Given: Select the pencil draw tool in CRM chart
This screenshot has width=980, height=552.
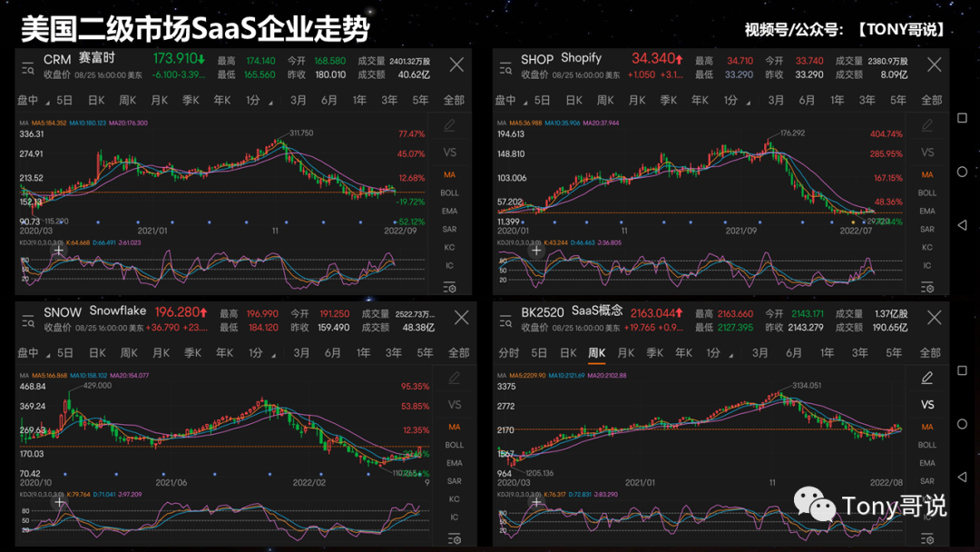Looking at the screenshot, I should point(449,125).
